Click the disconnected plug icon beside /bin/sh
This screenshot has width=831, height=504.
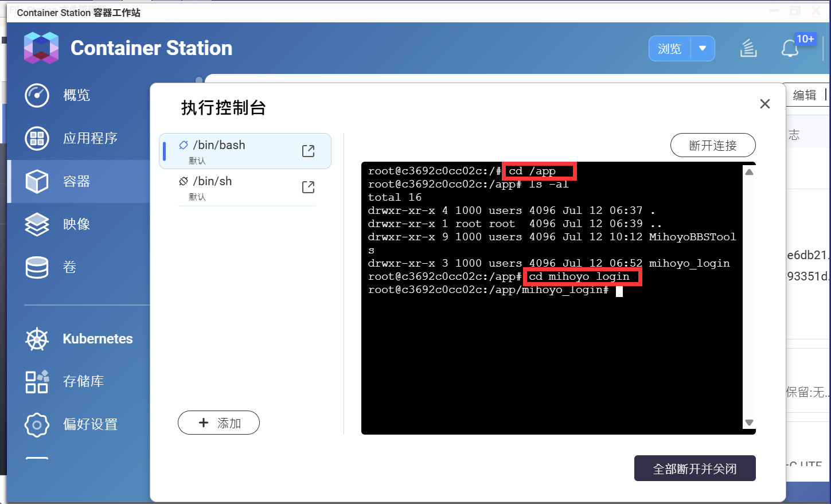[x=184, y=181]
